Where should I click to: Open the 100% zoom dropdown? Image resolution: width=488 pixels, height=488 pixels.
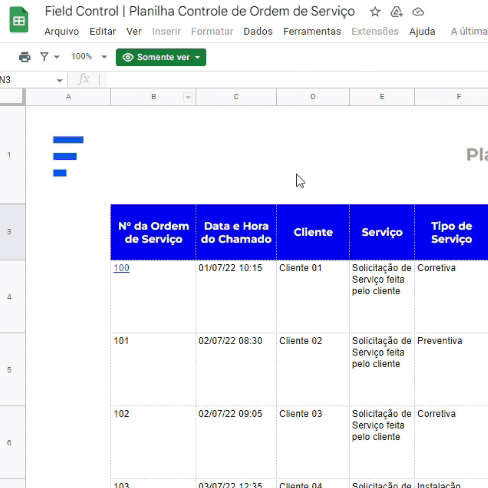click(89, 57)
